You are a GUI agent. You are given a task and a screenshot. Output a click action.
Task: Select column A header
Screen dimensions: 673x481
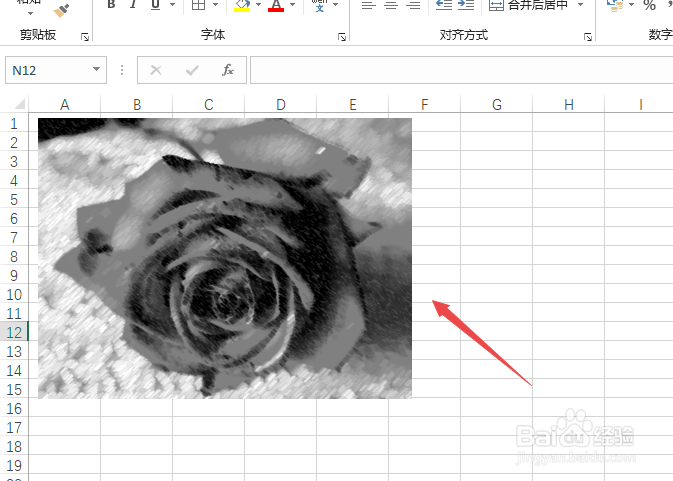click(x=64, y=104)
